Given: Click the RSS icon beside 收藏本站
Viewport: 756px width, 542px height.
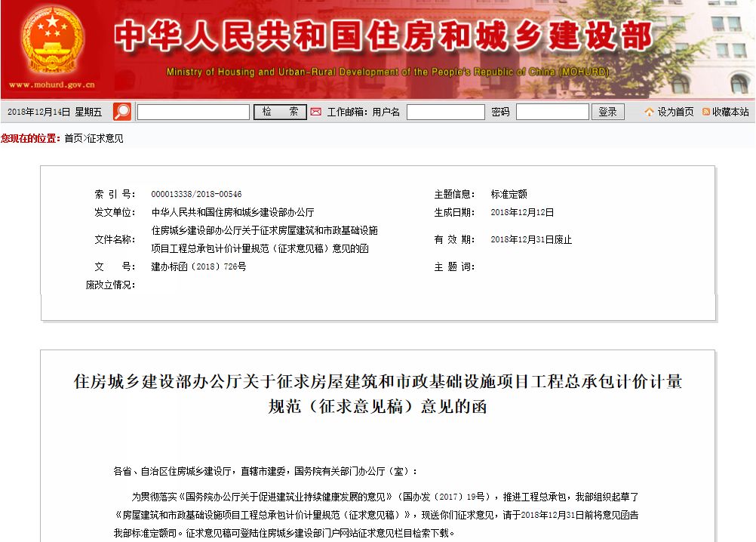Looking at the screenshot, I should [x=706, y=112].
